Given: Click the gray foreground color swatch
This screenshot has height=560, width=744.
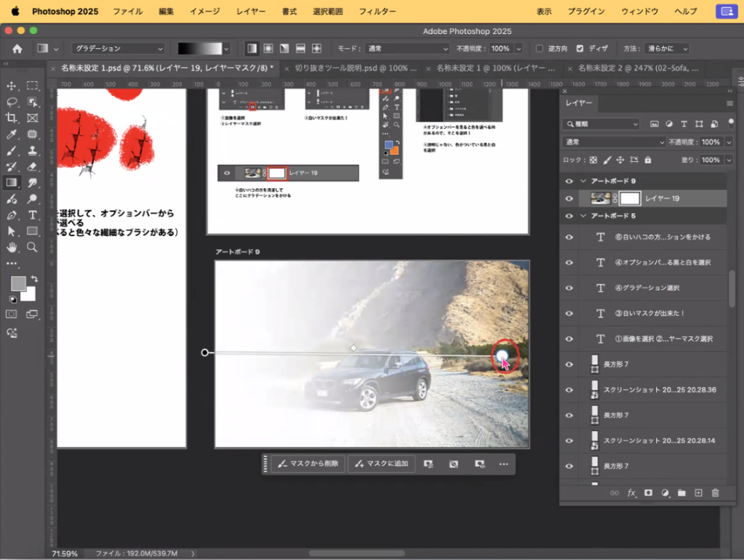Looking at the screenshot, I should 18,283.
